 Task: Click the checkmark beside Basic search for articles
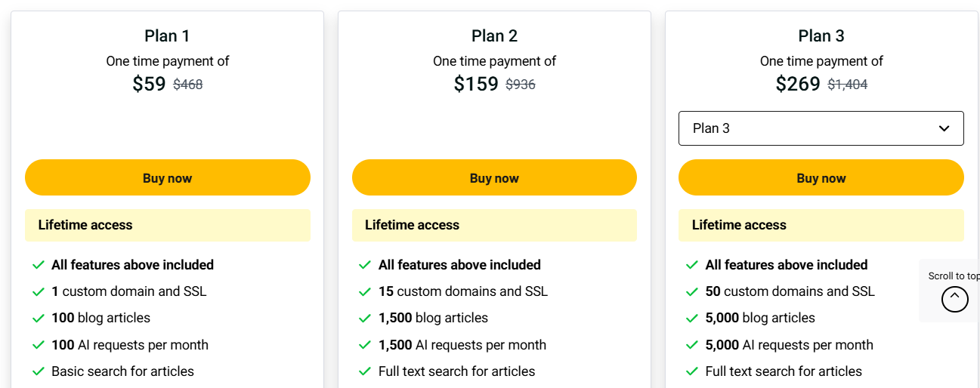(x=39, y=371)
